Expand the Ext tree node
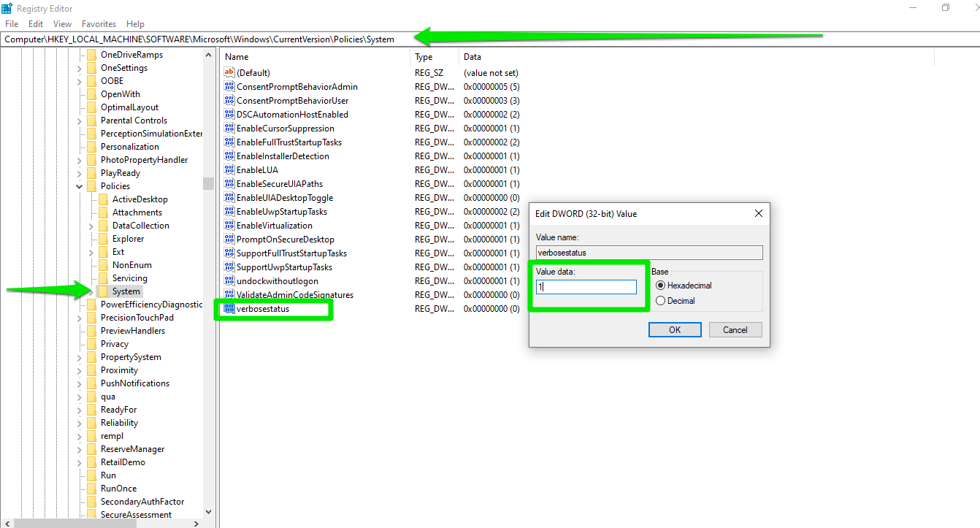Image resolution: width=980 pixels, height=528 pixels. (x=91, y=252)
